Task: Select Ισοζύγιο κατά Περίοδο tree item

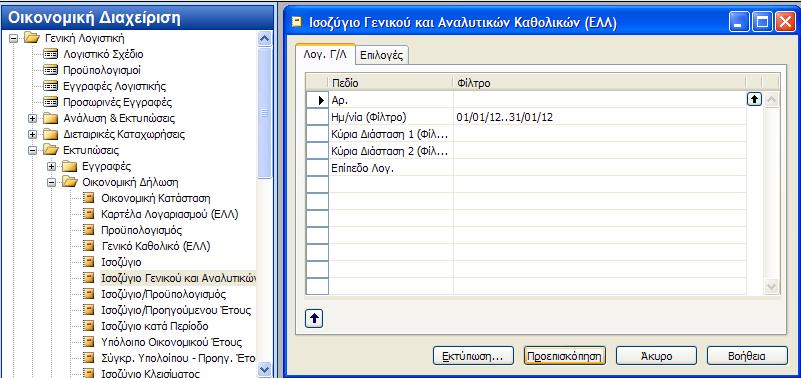Action: click(x=154, y=326)
